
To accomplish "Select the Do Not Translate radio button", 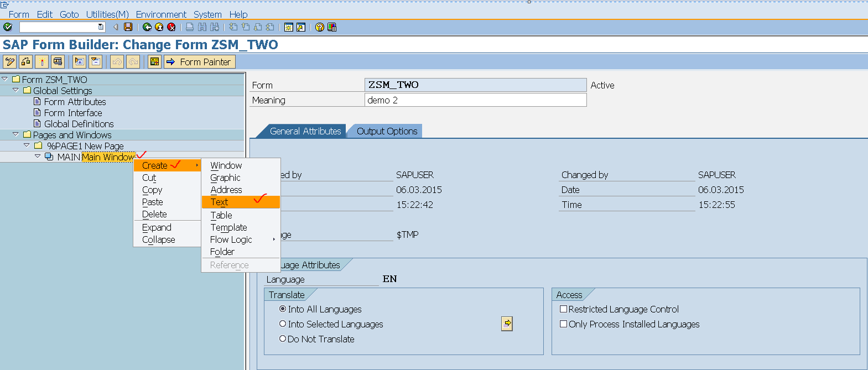I will [x=283, y=338].
